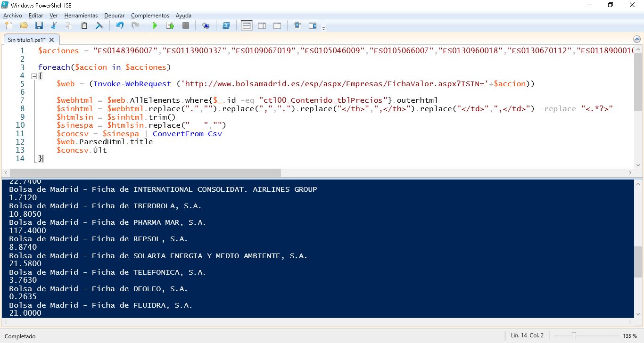Image resolution: width=644 pixels, height=343 pixels.
Task: Click the Run Selection icon
Action: [x=170, y=25]
